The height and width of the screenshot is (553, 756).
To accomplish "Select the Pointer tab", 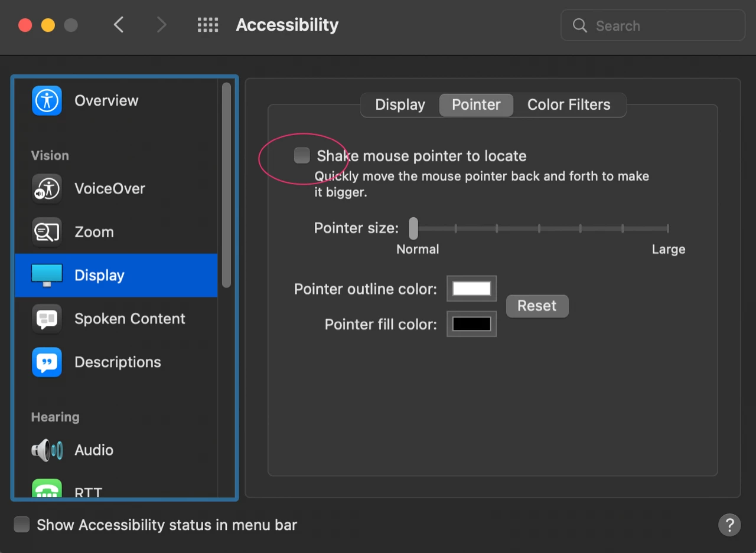I will [476, 104].
